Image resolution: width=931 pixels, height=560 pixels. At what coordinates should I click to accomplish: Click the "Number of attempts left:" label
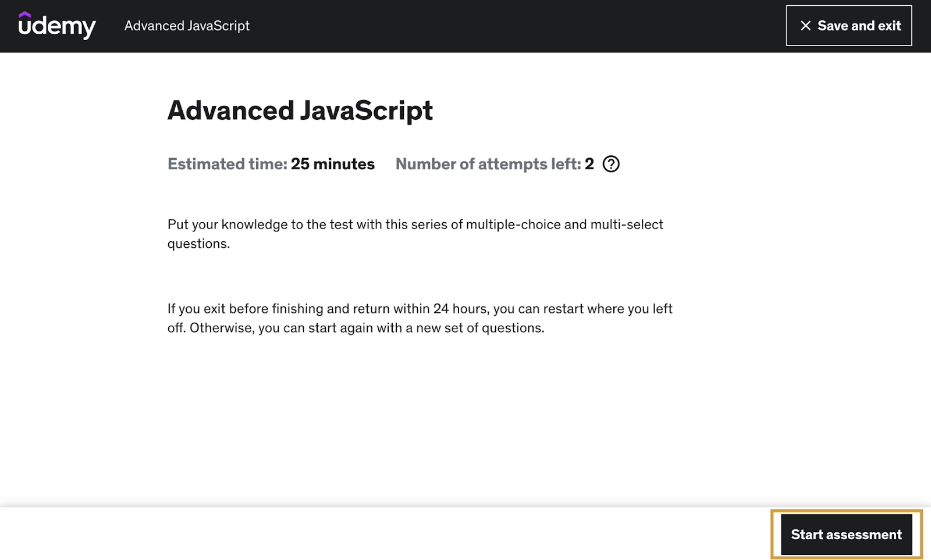click(x=488, y=164)
